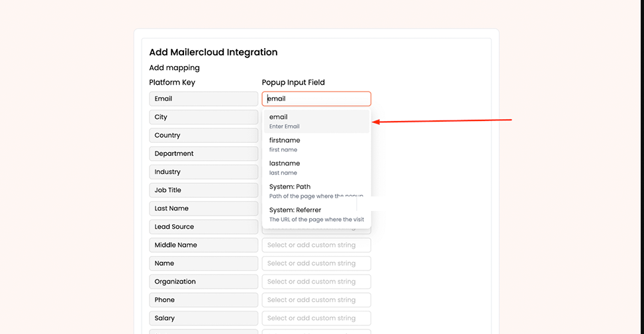
Task: Open the Middle Name popup field combo box
Action: coord(316,245)
